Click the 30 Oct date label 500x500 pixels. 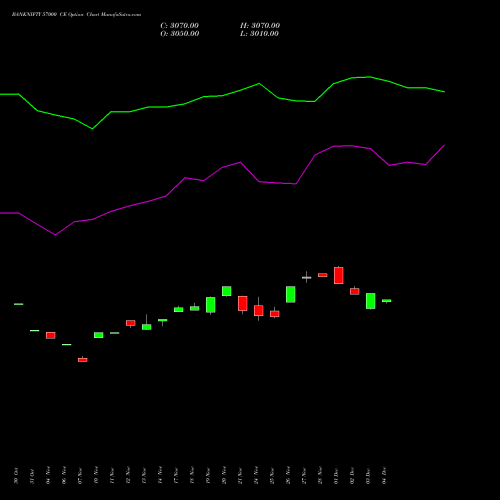point(16,476)
